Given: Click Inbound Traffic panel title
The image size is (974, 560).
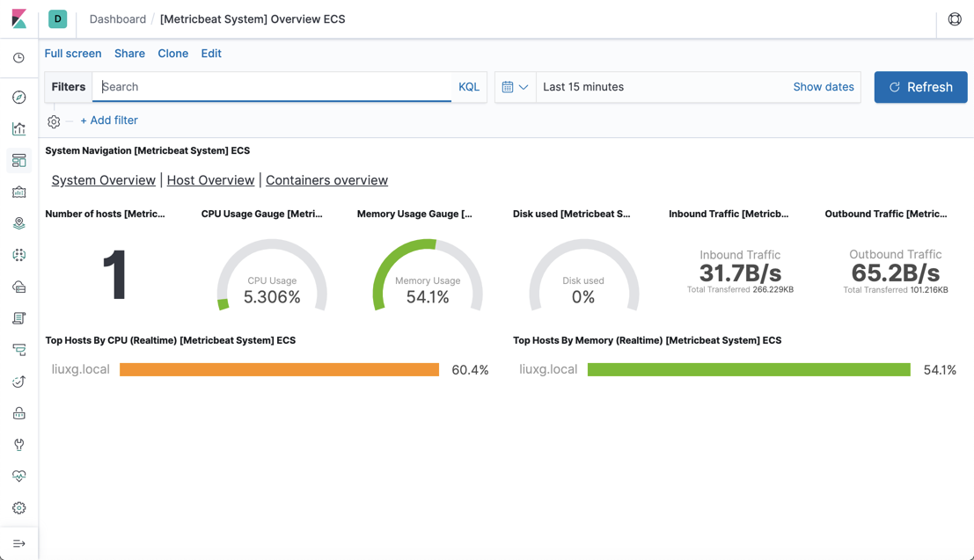Looking at the screenshot, I should pyautogui.click(x=729, y=214).
